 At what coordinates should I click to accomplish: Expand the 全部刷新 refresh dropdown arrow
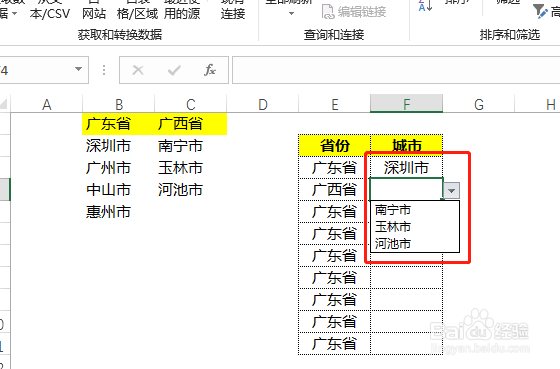coord(291,14)
